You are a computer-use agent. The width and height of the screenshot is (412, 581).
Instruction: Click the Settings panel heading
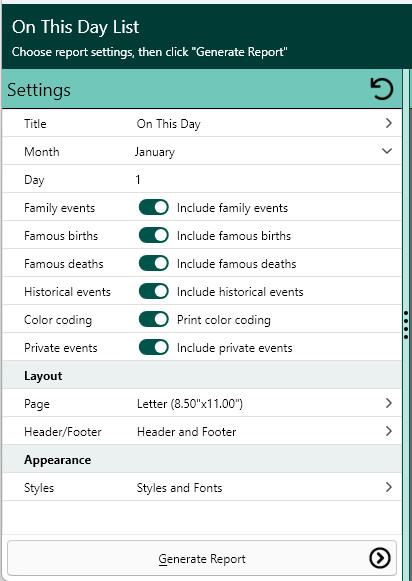tap(39, 90)
